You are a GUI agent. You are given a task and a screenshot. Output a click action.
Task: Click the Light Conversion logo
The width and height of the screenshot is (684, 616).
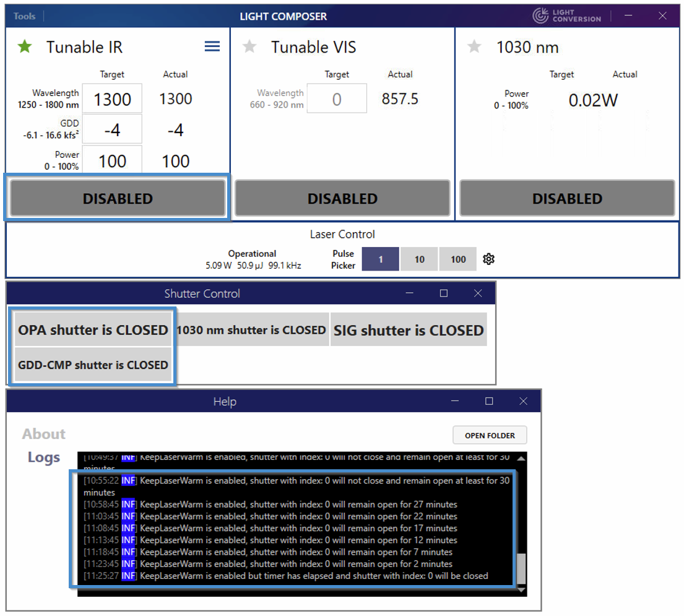point(566,15)
